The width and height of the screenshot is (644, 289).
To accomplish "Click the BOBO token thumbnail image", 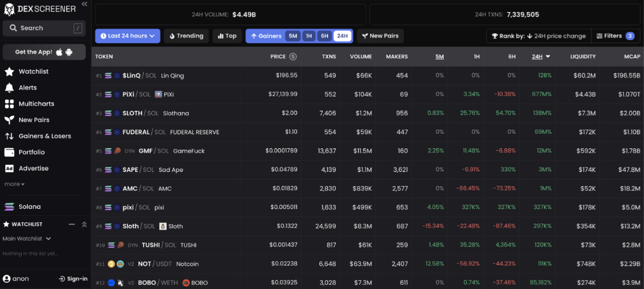I will point(185,283).
